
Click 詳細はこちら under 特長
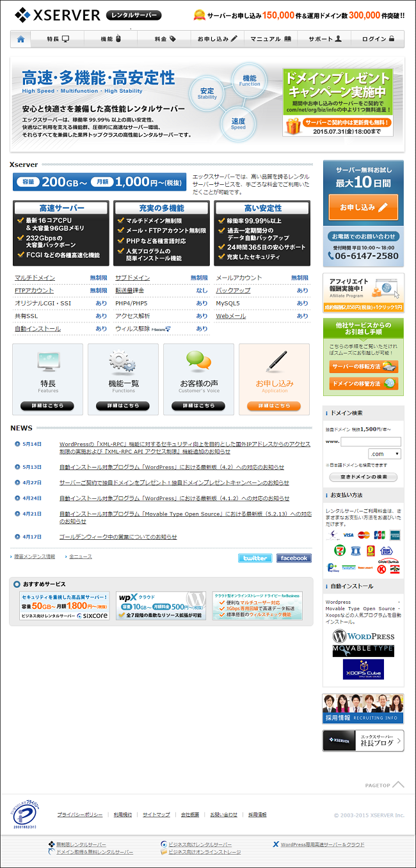coord(47,406)
